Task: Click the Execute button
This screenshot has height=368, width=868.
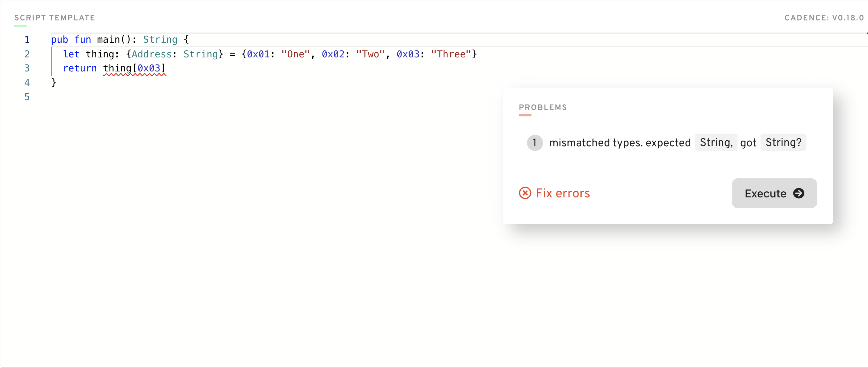Action: [x=774, y=193]
